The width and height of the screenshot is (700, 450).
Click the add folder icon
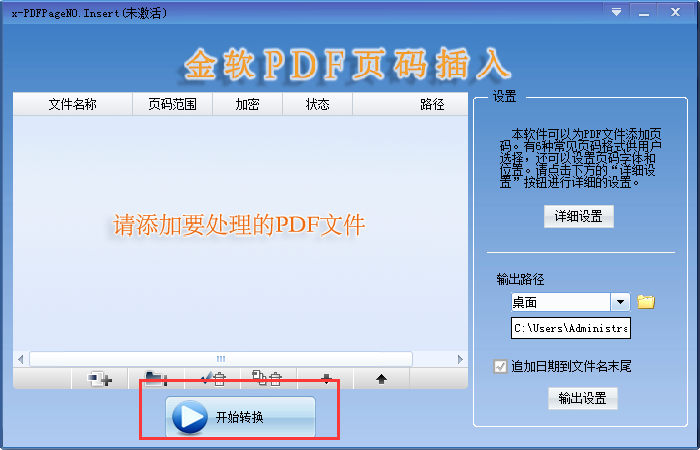point(156,379)
